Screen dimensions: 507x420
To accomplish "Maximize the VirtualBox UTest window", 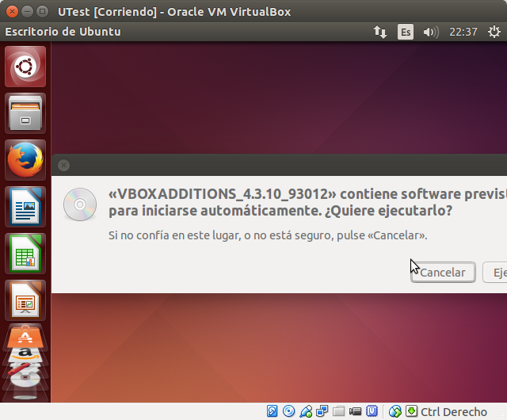I will click(x=42, y=12).
